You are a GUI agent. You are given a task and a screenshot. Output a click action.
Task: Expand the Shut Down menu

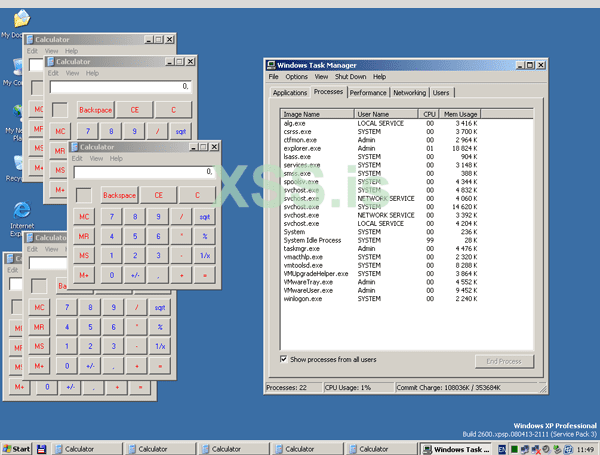[350, 76]
